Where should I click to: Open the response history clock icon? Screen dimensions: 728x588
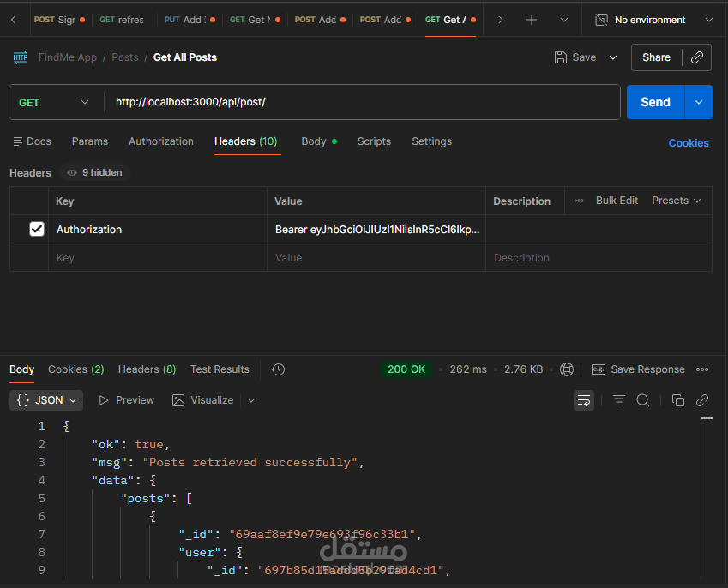point(278,369)
